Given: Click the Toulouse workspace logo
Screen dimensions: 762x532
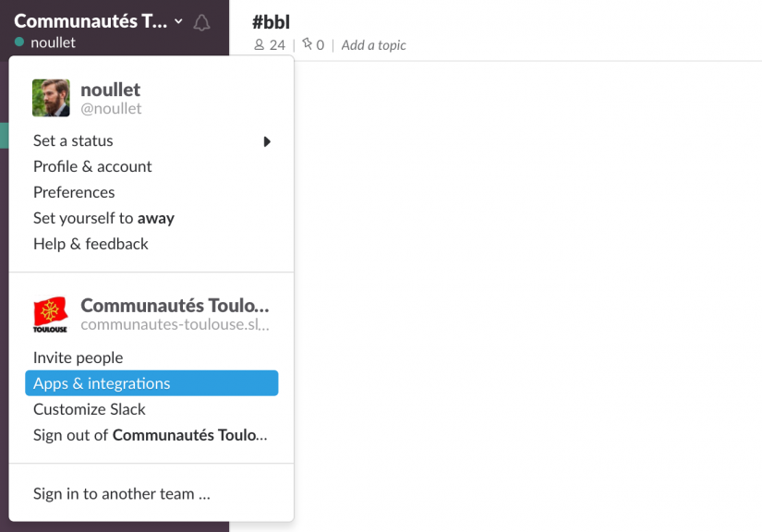Looking at the screenshot, I should 50,310.
